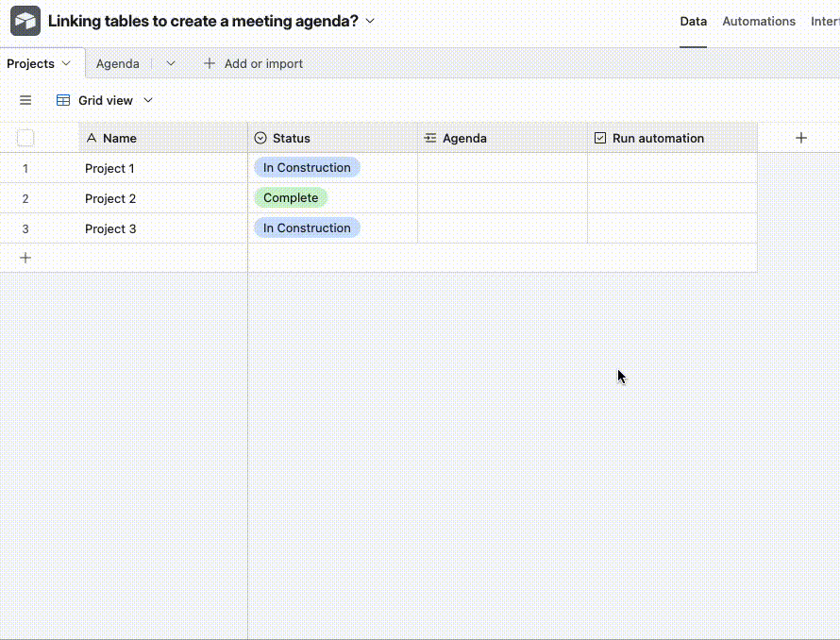Tick the select-all rows checkbox

[x=25, y=138]
